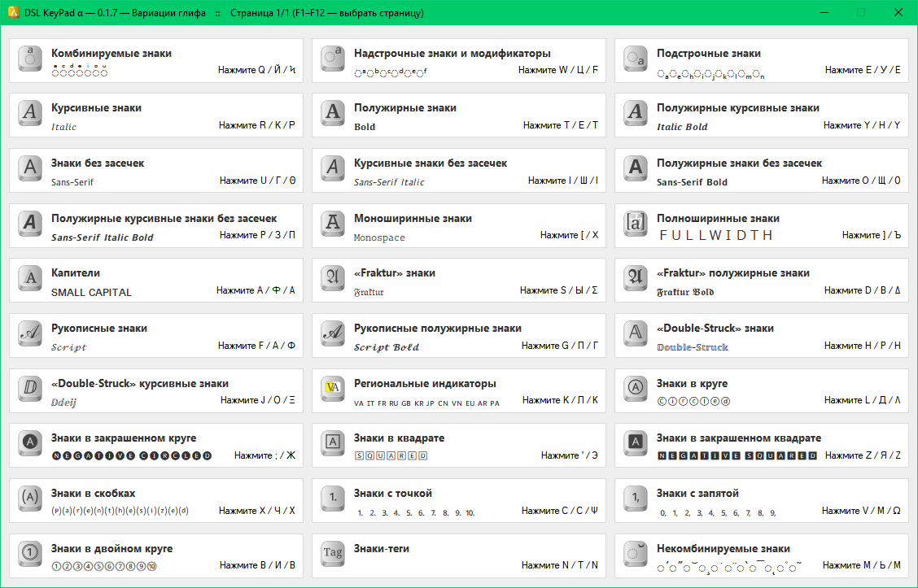This screenshot has width=918, height=588.
Task: Choose the «Fraktur» знаки icon
Action: pyautogui.click(x=333, y=279)
